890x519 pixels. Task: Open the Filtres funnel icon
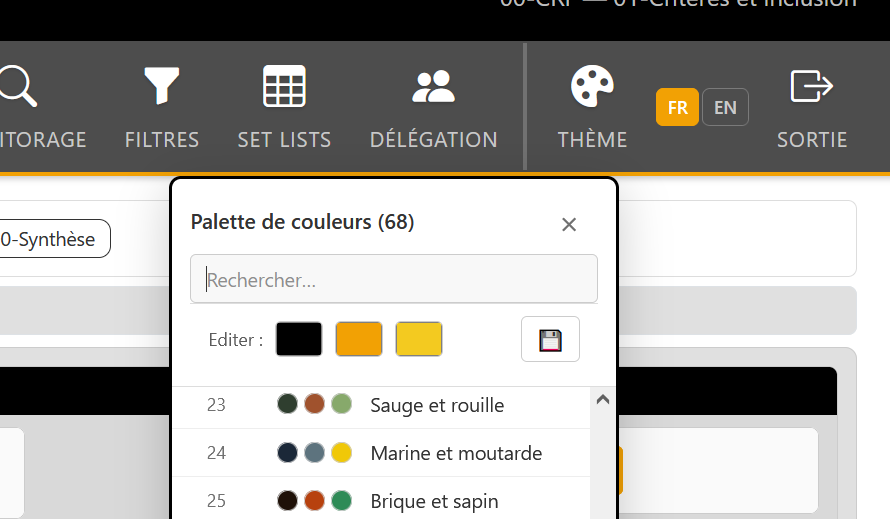tap(162, 86)
